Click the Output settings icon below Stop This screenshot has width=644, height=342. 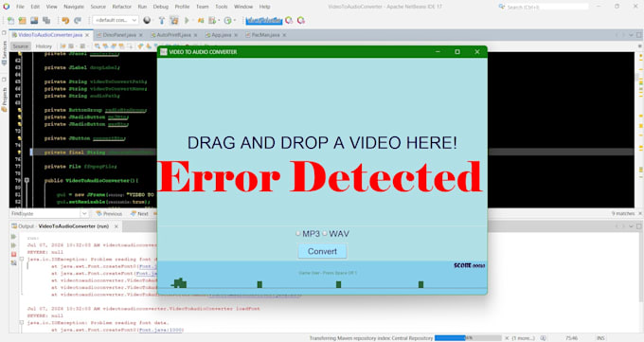[13, 262]
